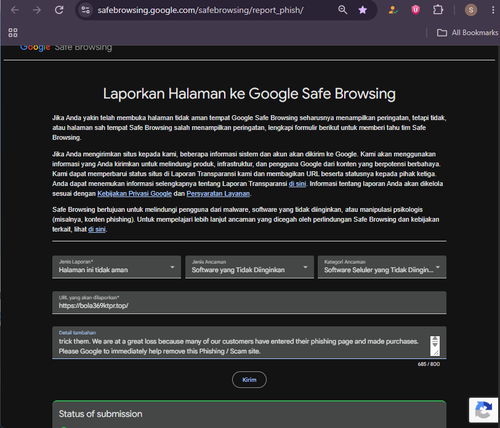Open the red shield extension icon
This screenshot has height=428, width=500.
tap(415, 10)
